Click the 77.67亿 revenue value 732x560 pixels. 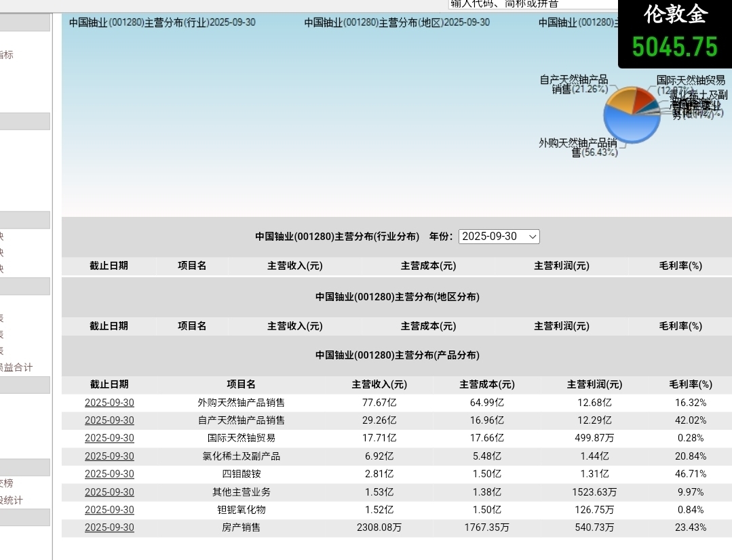tap(379, 403)
